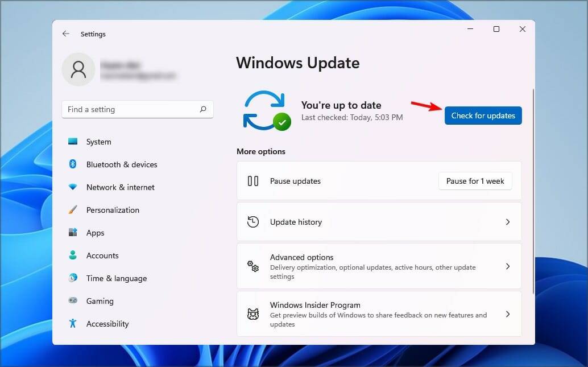Image resolution: width=588 pixels, height=367 pixels.
Task: Open Bluetooth & devices via its icon
Action: [x=73, y=164]
